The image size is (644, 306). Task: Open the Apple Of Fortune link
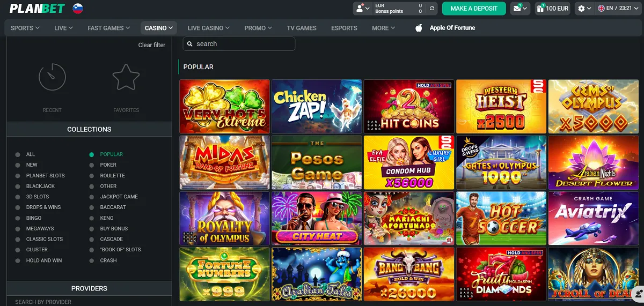point(452,28)
